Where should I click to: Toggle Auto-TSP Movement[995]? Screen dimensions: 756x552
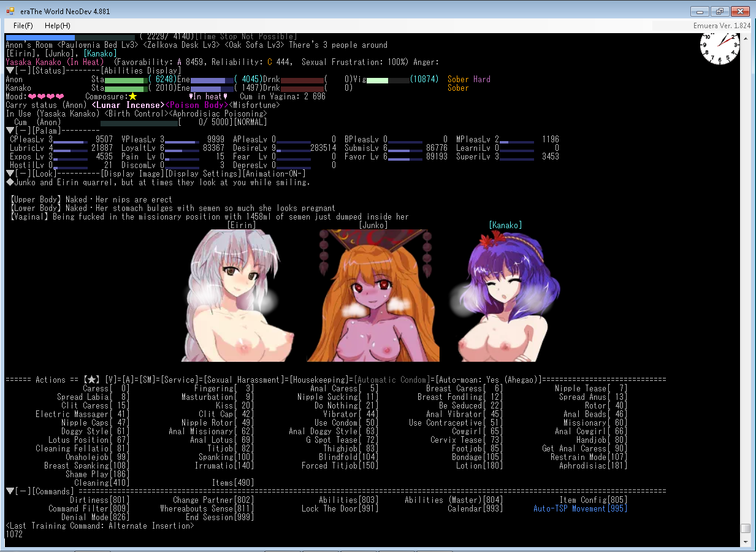tap(580, 509)
